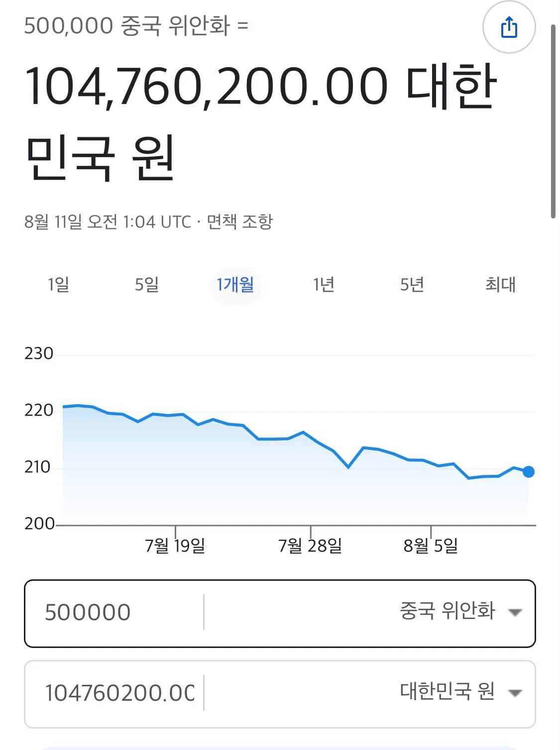The height and width of the screenshot is (750, 560).
Task: Select the 1일 time range tab
Action: pyautogui.click(x=58, y=285)
